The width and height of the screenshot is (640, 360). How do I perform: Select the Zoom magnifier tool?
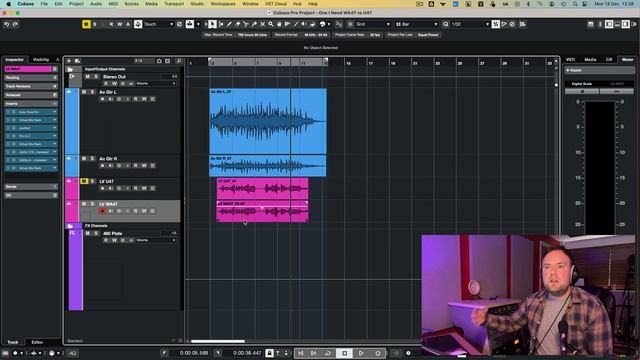[271, 24]
